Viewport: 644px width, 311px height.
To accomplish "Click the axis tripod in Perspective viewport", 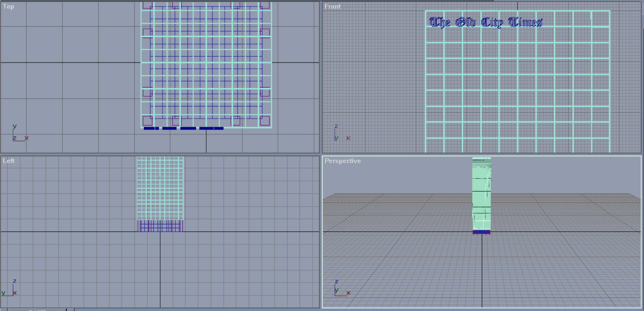I will coord(342,288).
